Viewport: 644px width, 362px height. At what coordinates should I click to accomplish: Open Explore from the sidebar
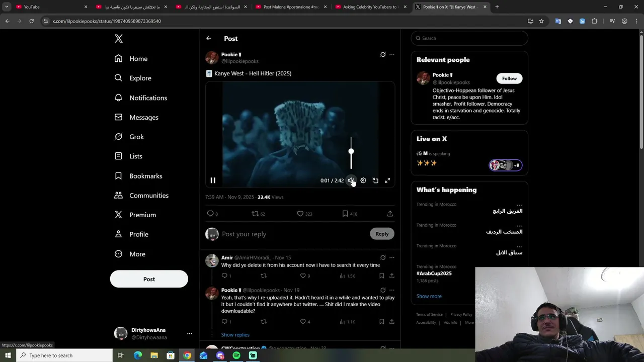pyautogui.click(x=133, y=78)
